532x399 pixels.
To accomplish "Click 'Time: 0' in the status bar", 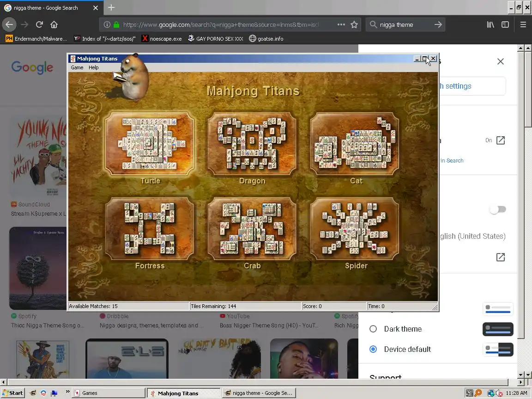I will pos(376,306).
